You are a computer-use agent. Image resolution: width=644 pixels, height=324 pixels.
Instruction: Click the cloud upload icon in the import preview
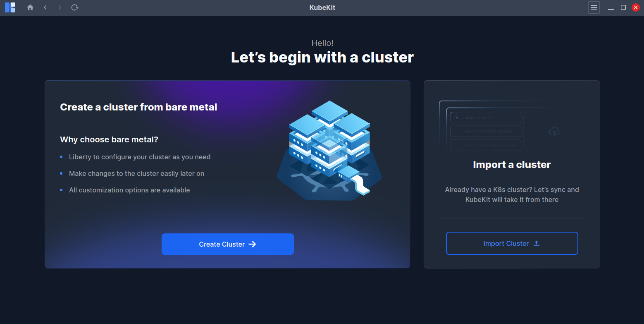pyautogui.click(x=554, y=131)
